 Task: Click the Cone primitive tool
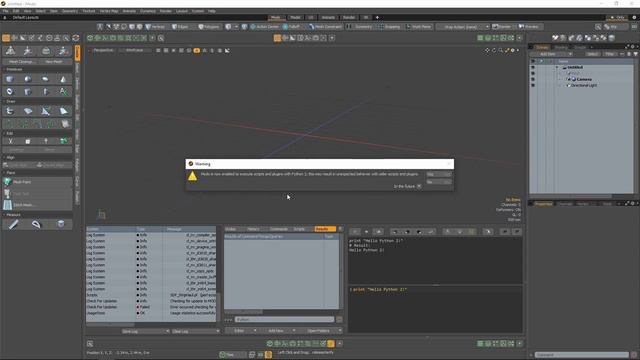tap(63, 79)
